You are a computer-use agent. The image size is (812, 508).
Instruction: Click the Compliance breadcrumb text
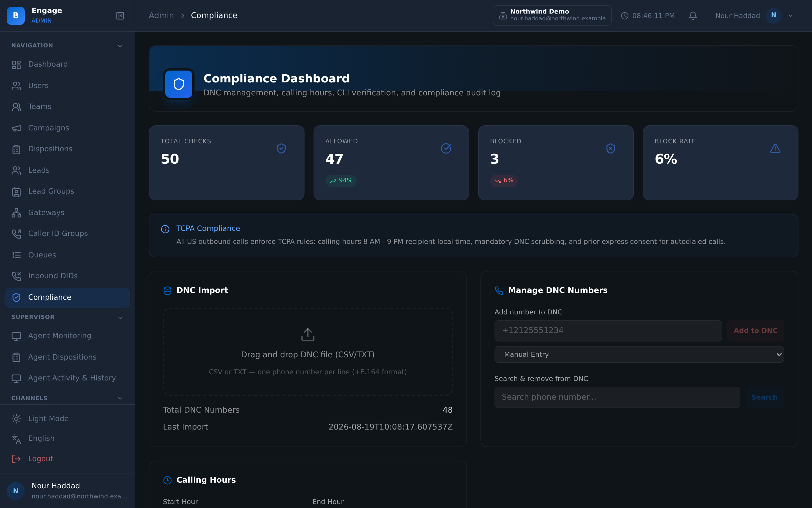[214, 16]
